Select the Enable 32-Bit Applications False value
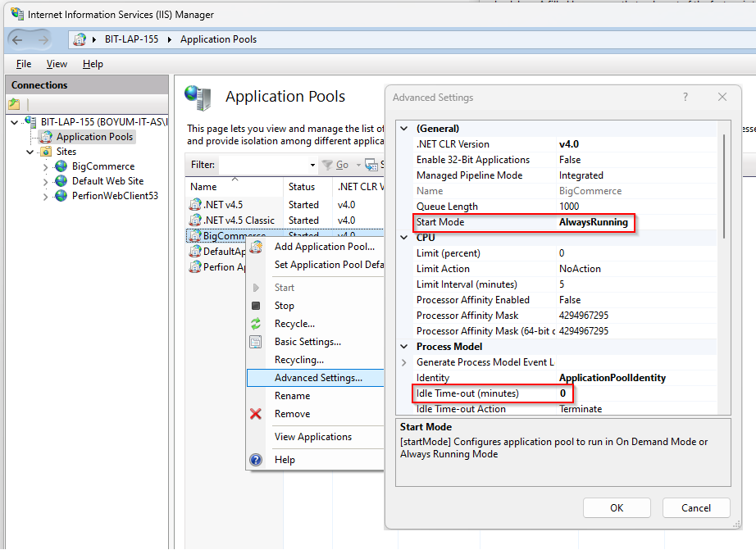 pos(570,160)
